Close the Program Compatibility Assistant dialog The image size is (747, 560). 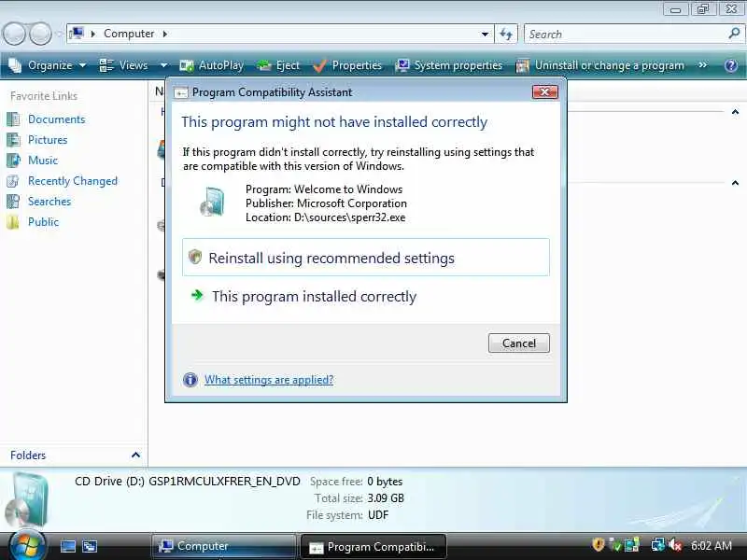[544, 91]
